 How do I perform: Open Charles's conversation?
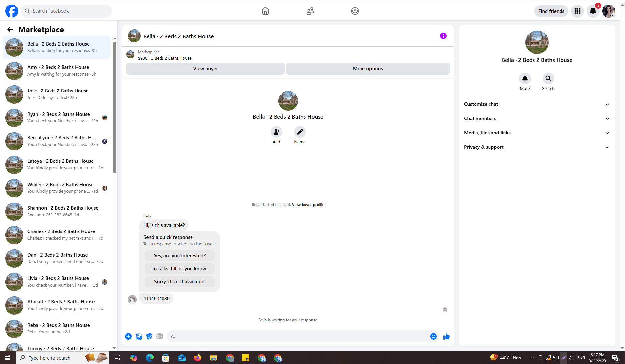click(x=56, y=235)
